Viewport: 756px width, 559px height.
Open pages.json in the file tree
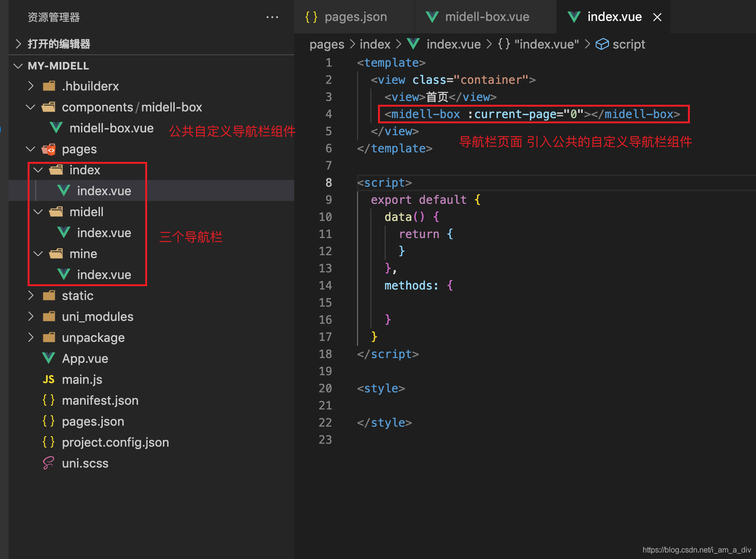coord(93,421)
